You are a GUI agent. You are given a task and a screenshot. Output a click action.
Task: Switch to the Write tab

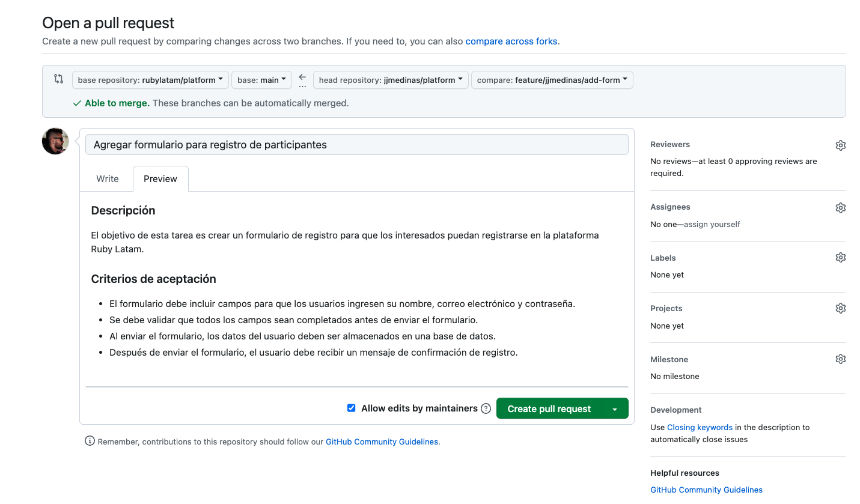click(x=107, y=178)
